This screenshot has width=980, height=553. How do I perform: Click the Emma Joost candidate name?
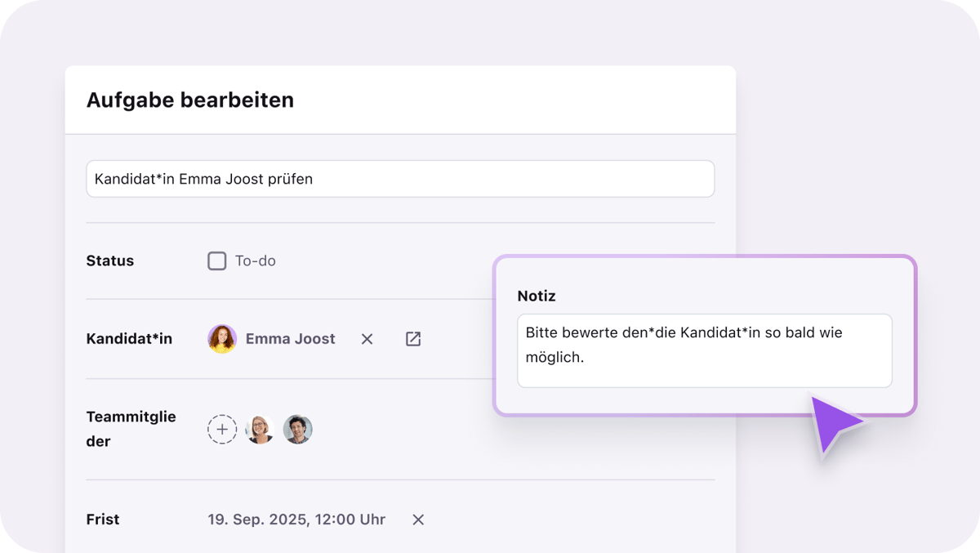tap(290, 339)
